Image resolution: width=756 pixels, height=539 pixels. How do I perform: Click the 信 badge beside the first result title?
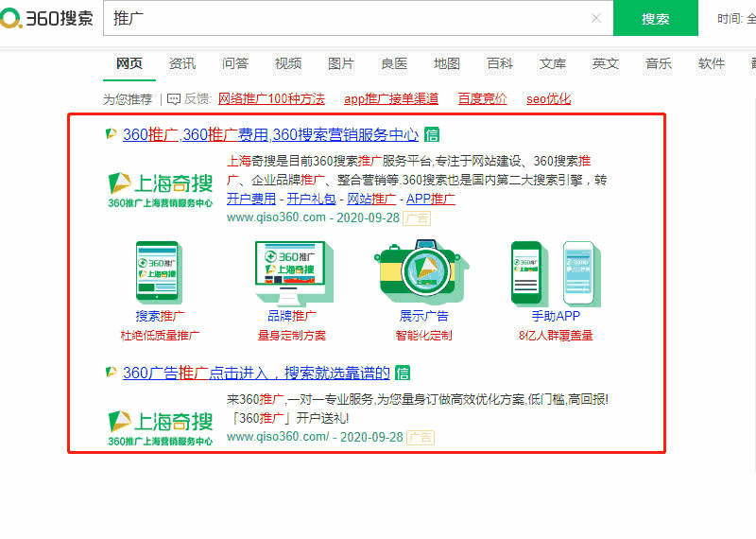click(x=432, y=134)
